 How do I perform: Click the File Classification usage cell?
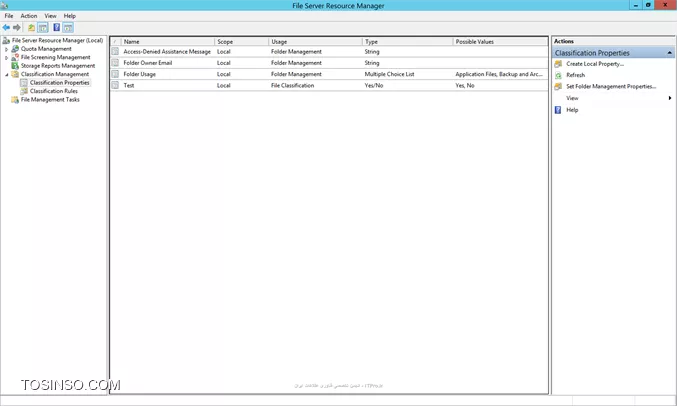292,86
